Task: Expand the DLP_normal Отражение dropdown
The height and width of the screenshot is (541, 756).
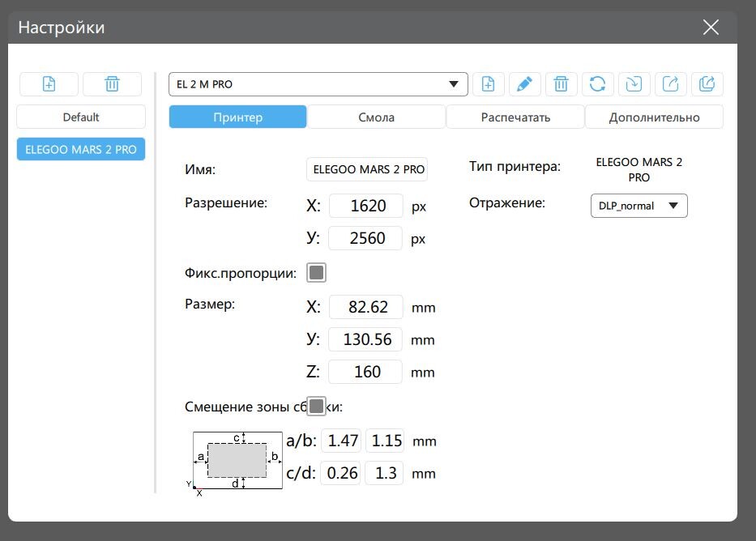Action: (639, 206)
